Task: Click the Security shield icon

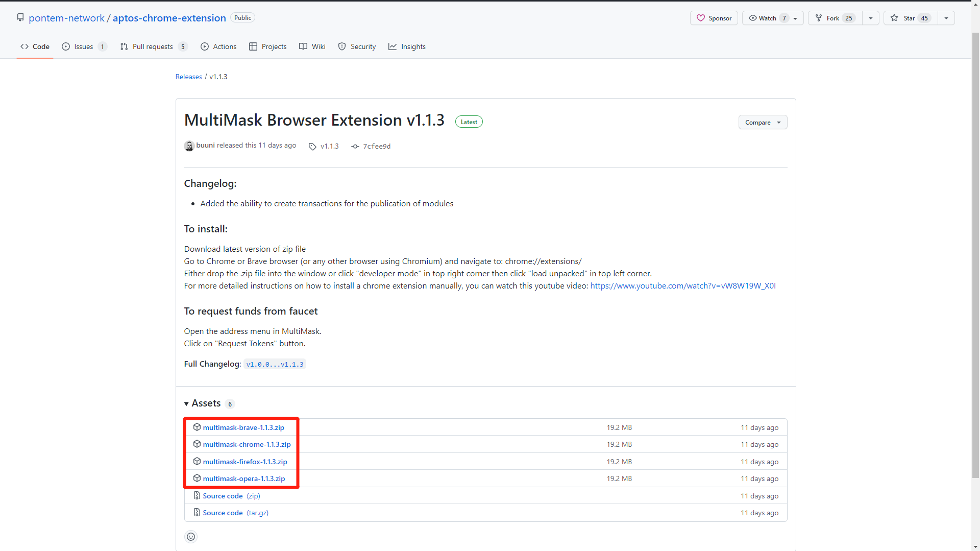Action: (x=342, y=46)
